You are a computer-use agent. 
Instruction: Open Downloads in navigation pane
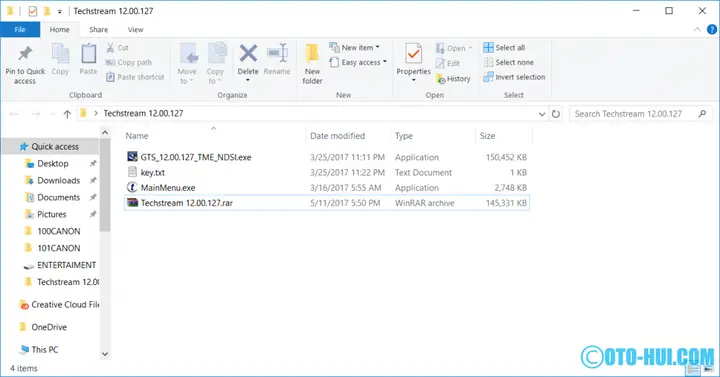pos(58,180)
